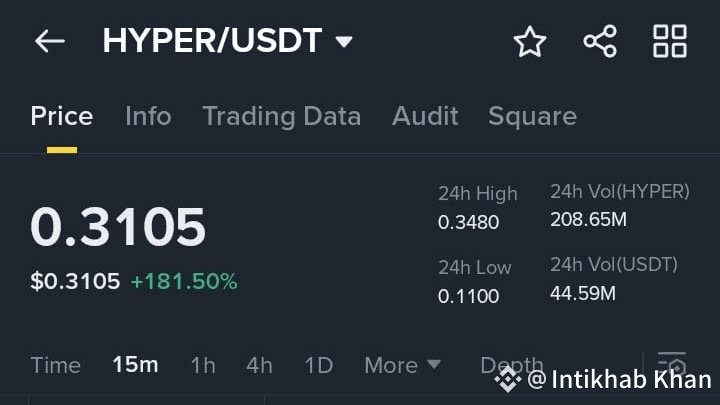This screenshot has height=405, width=720.
Task: Go to the Square tab
Action: 532,116
